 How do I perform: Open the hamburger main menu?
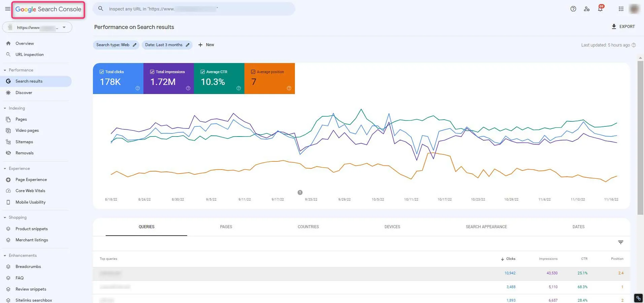click(7, 9)
